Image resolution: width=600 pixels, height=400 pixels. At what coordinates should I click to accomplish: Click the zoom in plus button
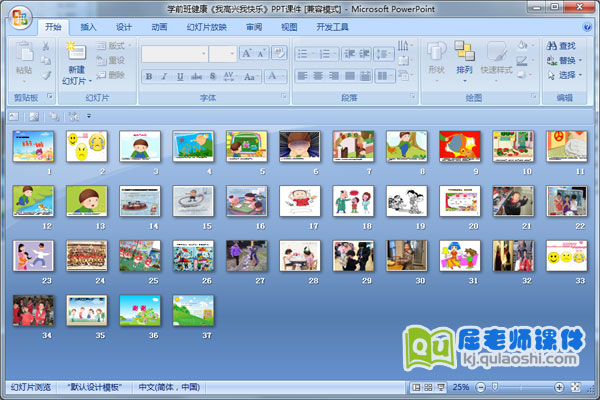coord(560,386)
